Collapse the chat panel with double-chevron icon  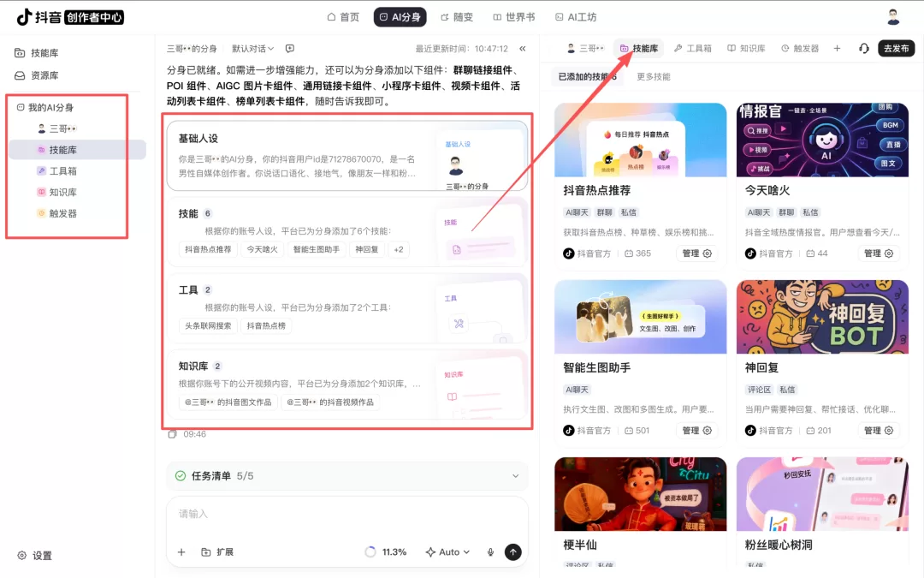pos(522,48)
